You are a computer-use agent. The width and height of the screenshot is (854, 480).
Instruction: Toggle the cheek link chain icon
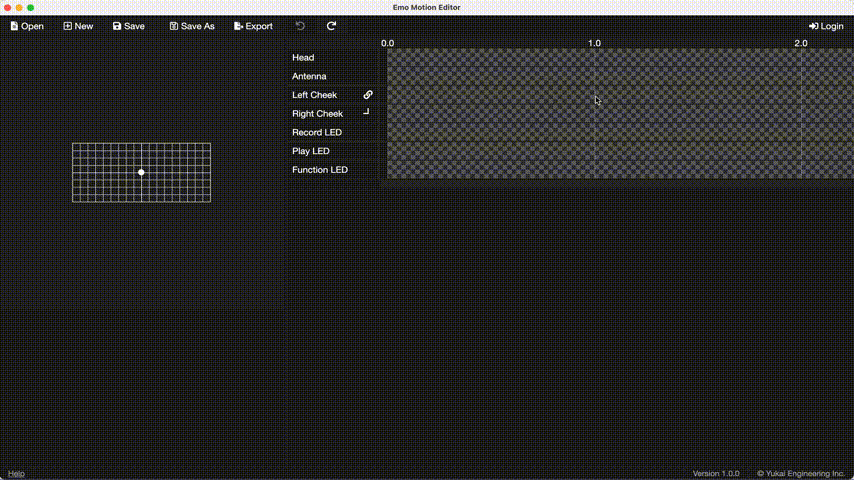click(x=368, y=95)
